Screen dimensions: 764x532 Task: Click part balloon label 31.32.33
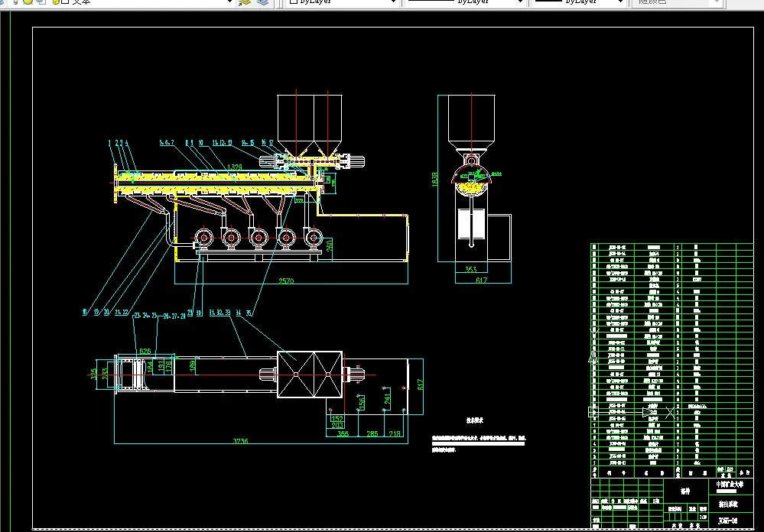[219, 313]
